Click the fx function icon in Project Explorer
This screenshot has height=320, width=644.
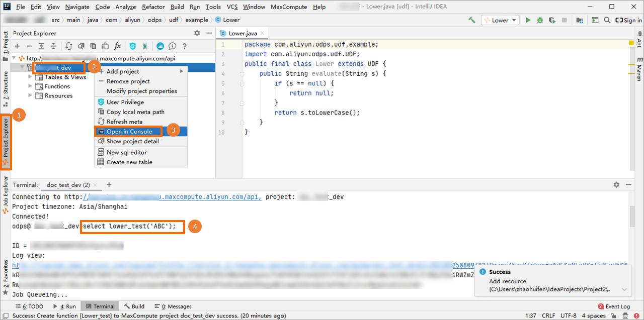click(118, 46)
